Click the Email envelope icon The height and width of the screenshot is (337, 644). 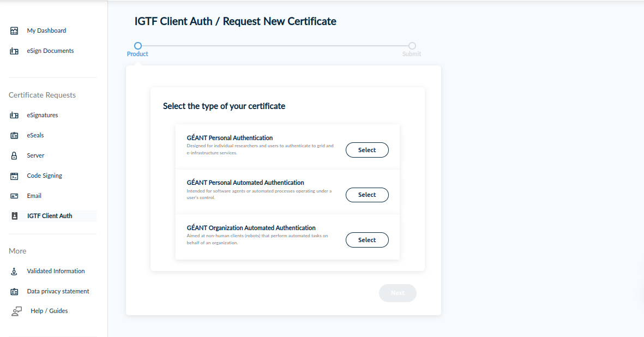pyautogui.click(x=15, y=196)
